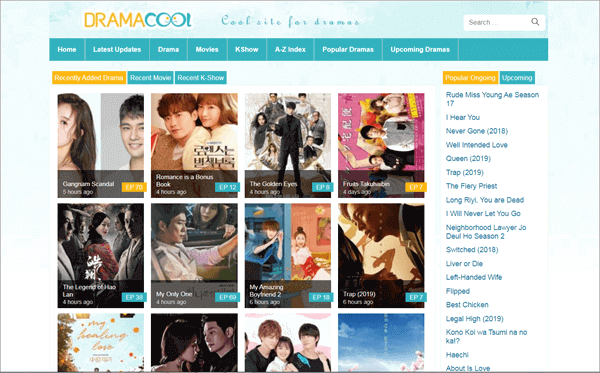
Task: Open the sidebar Trap (2019) link
Action: coord(465,173)
